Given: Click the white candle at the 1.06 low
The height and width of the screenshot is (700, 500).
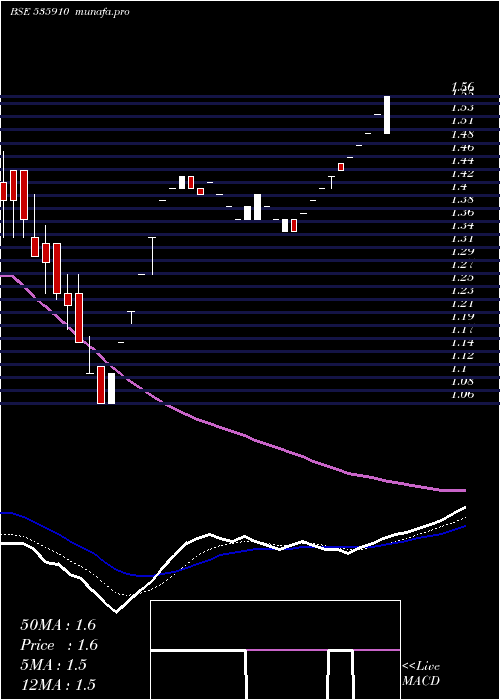Looking at the screenshot, I should point(111,388).
